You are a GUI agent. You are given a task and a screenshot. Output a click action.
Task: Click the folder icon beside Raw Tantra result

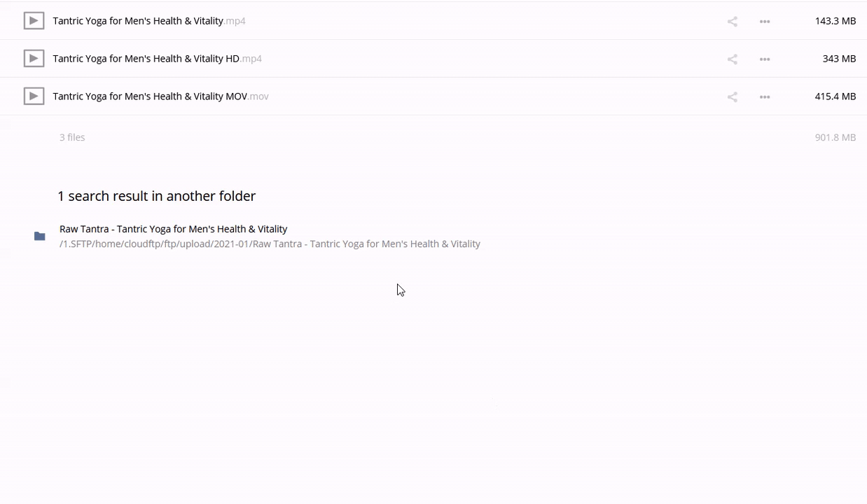coord(40,237)
